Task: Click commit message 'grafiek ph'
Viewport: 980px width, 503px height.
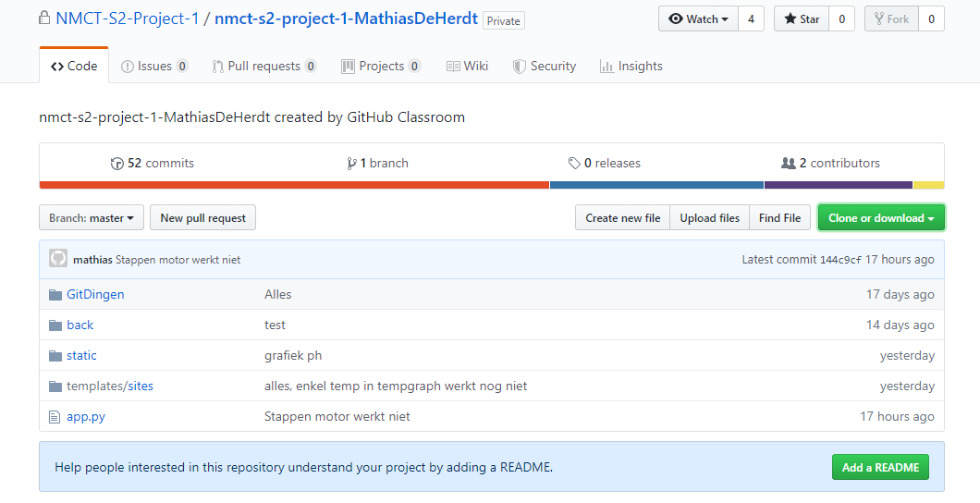Action: [x=293, y=356]
